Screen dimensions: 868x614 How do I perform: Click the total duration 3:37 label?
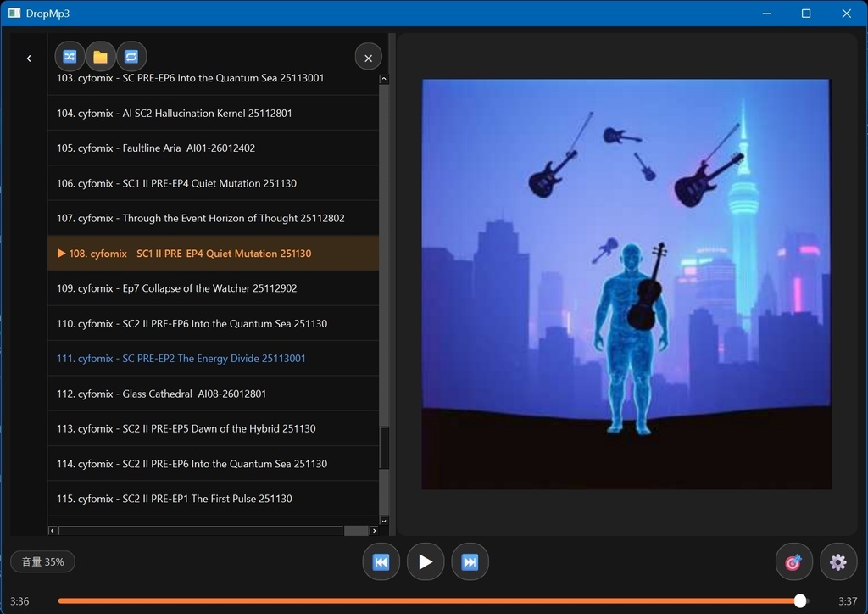click(x=848, y=601)
